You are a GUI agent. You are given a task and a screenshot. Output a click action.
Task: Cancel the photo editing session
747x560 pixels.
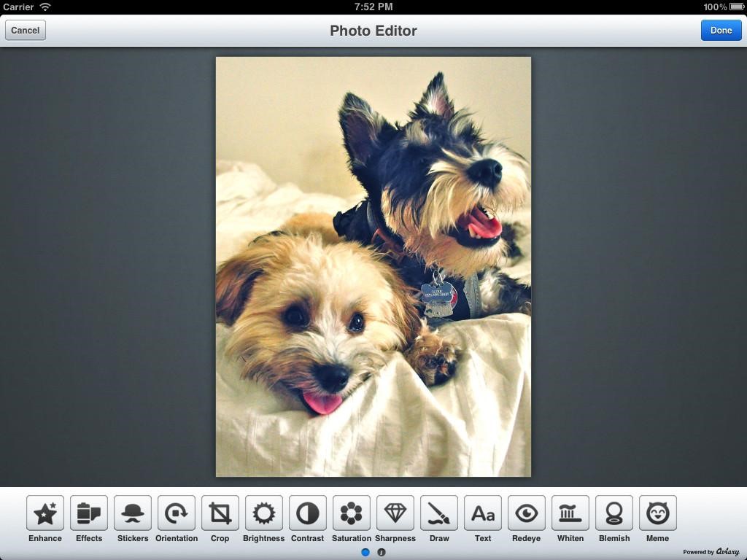click(x=25, y=30)
